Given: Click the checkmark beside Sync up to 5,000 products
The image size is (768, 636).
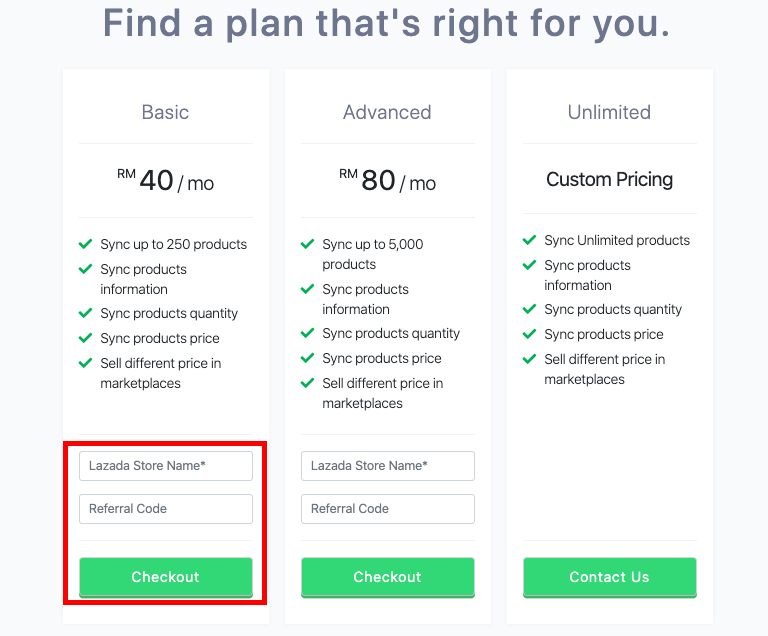Looking at the screenshot, I should (308, 244).
